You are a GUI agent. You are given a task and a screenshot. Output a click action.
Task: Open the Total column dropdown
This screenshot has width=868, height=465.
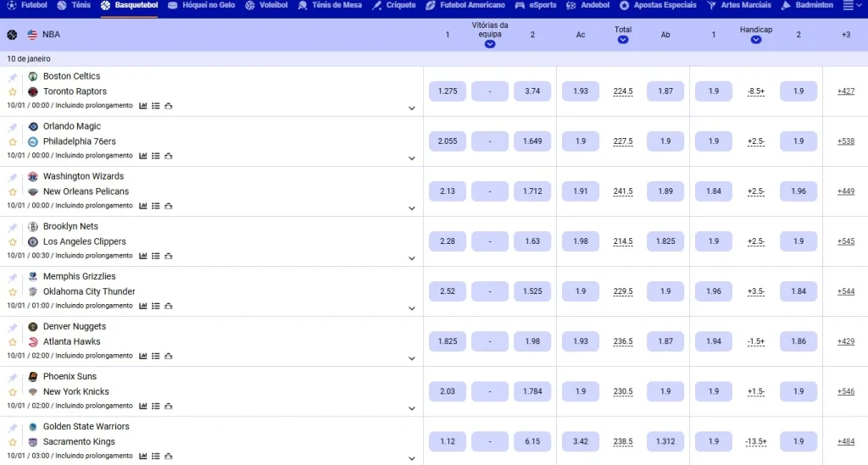pos(623,40)
